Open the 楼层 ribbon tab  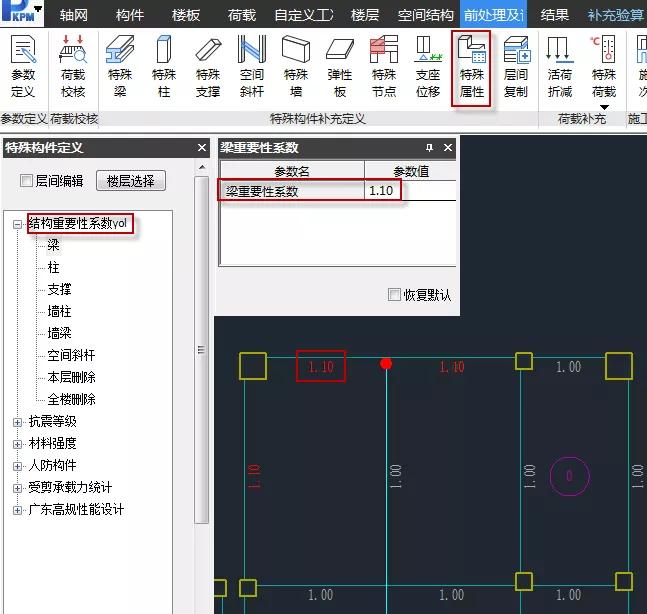click(x=365, y=15)
